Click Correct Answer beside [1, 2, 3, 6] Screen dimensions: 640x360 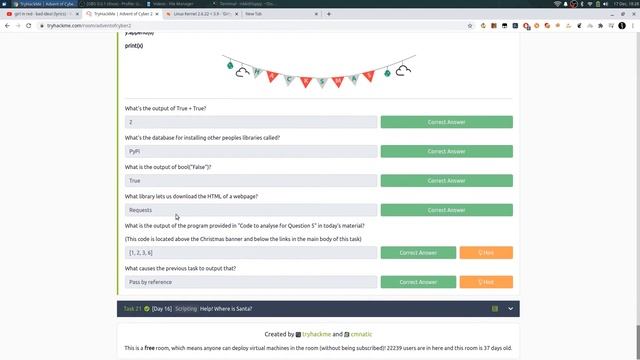tap(418, 253)
